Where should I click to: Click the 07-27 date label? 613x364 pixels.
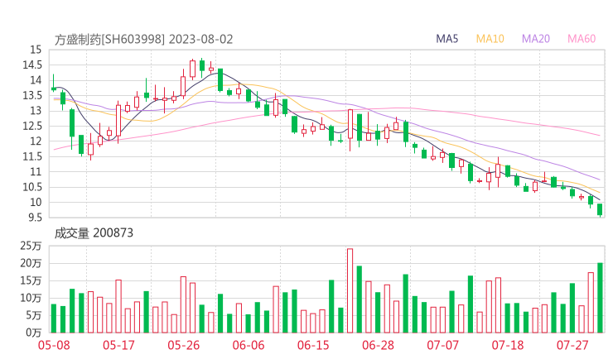pos(572,345)
